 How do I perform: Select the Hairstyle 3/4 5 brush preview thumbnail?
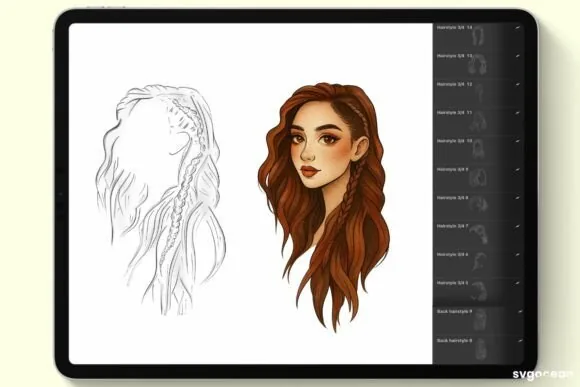tap(479, 291)
